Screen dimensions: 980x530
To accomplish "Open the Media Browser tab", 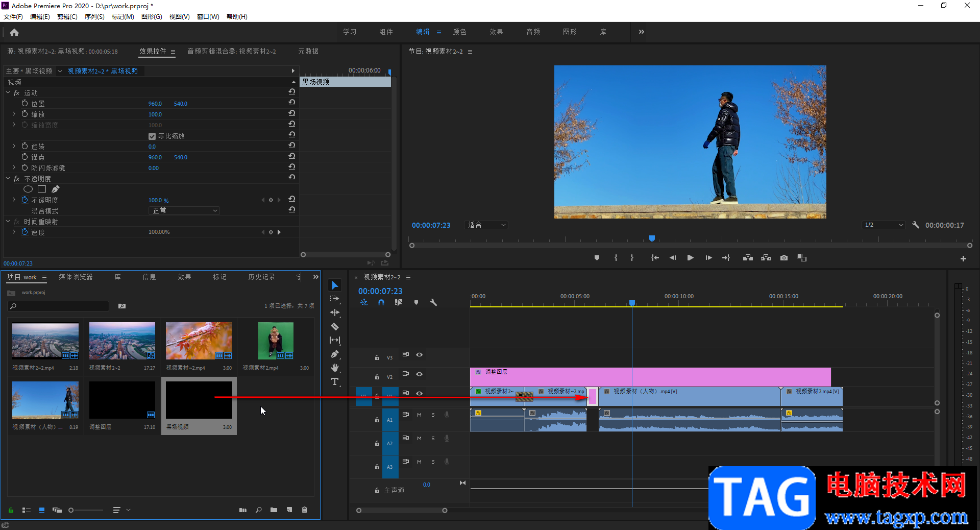I will (76, 277).
